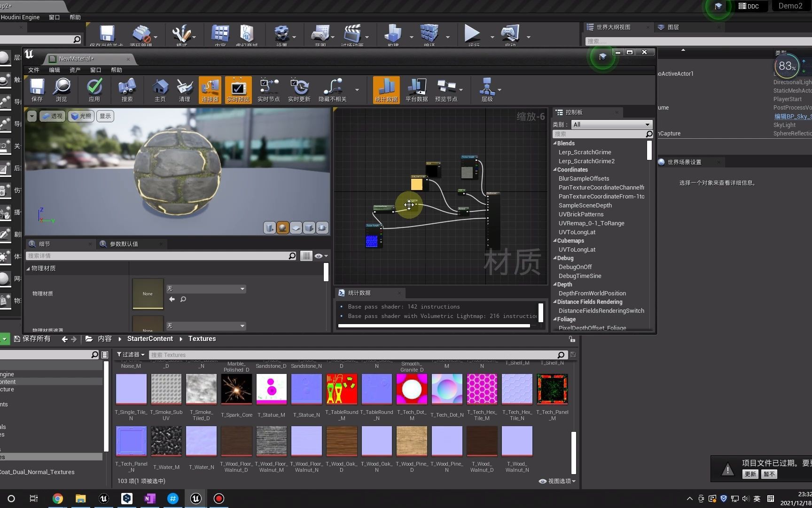
Task: Open the 窗口 menu in the material editor
Action: point(95,70)
